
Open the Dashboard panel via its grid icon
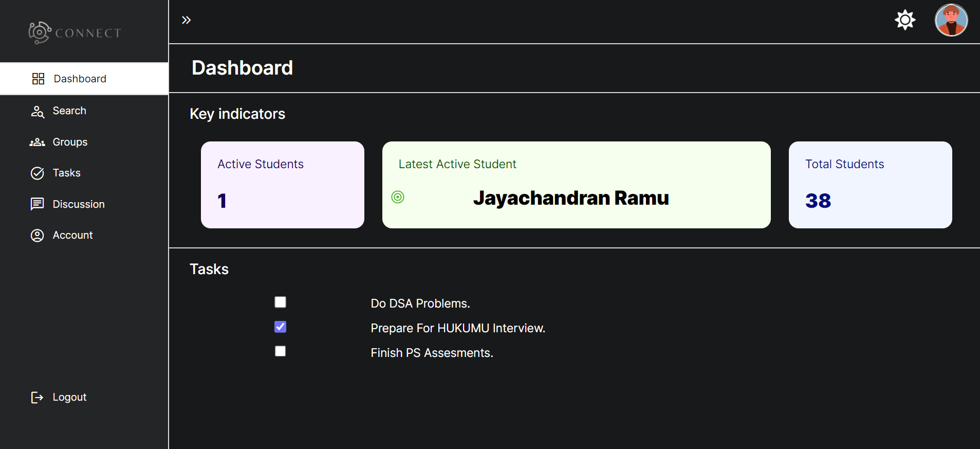point(38,78)
